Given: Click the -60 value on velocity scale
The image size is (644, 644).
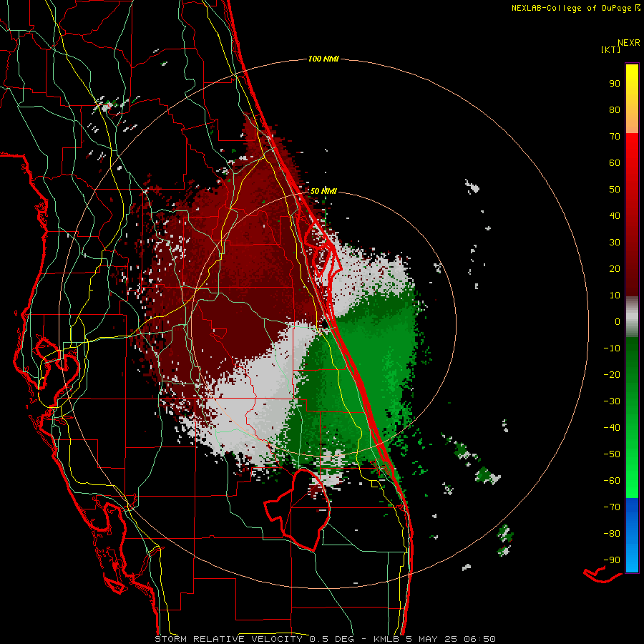Looking at the screenshot, I should pyautogui.click(x=612, y=481).
